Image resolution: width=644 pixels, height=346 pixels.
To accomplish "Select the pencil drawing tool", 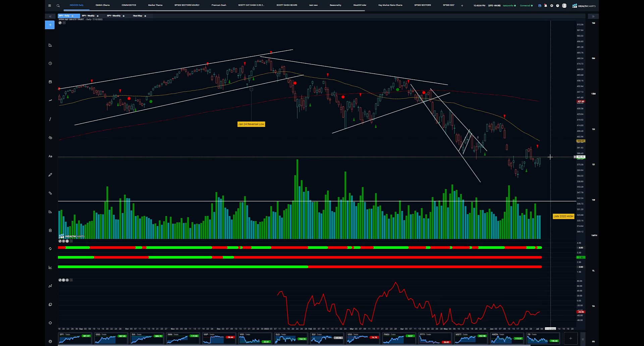I will pos(50,175).
